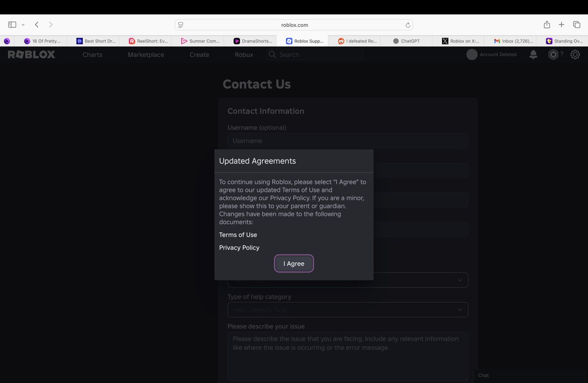Switch to the DramaShorts tab
The image size is (588, 383).
point(250,41)
